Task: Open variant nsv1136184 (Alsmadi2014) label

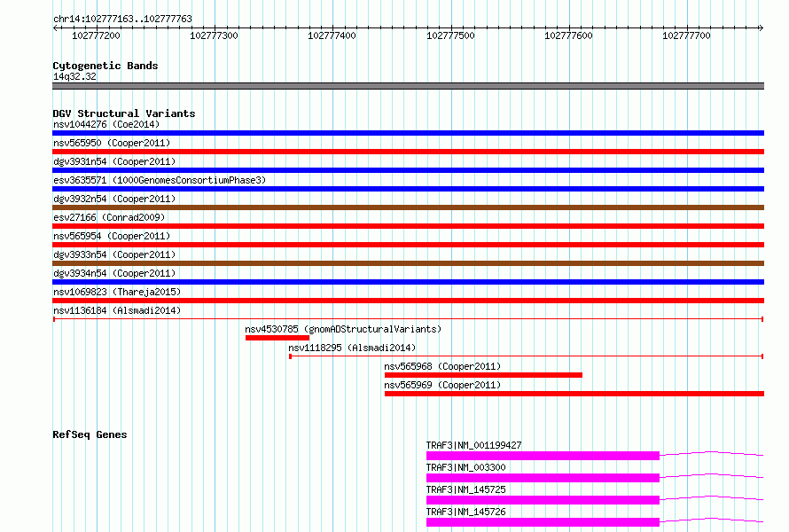Action: [x=117, y=310]
